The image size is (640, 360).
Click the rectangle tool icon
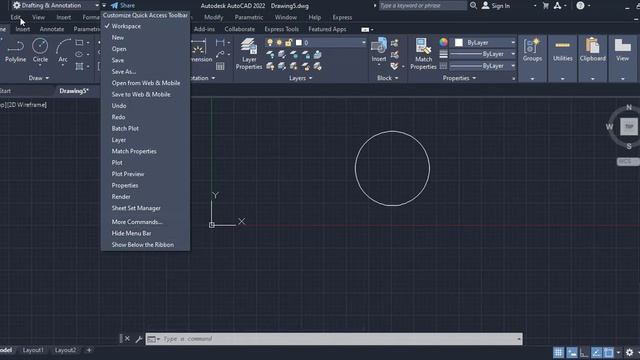tap(80, 42)
